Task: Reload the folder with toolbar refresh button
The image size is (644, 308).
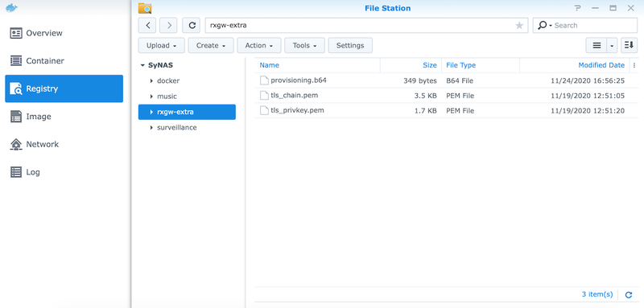Action: pos(192,26)
